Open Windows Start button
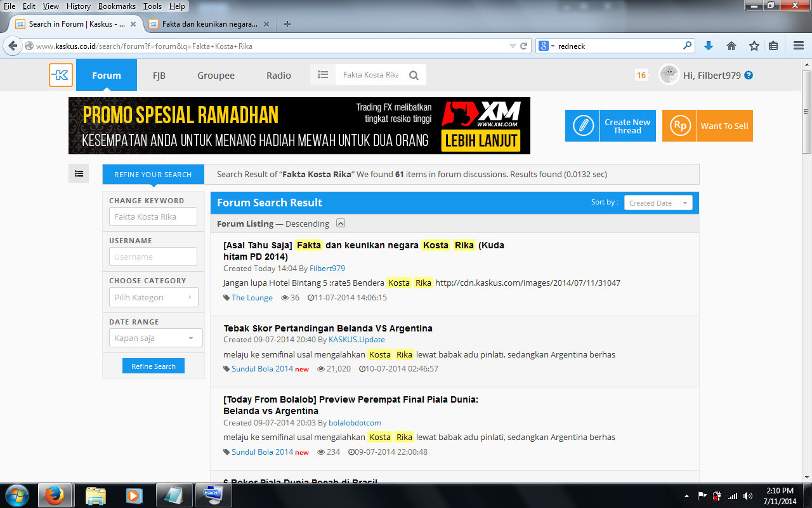This screenshot has height=508, width=812. (17, 495)
